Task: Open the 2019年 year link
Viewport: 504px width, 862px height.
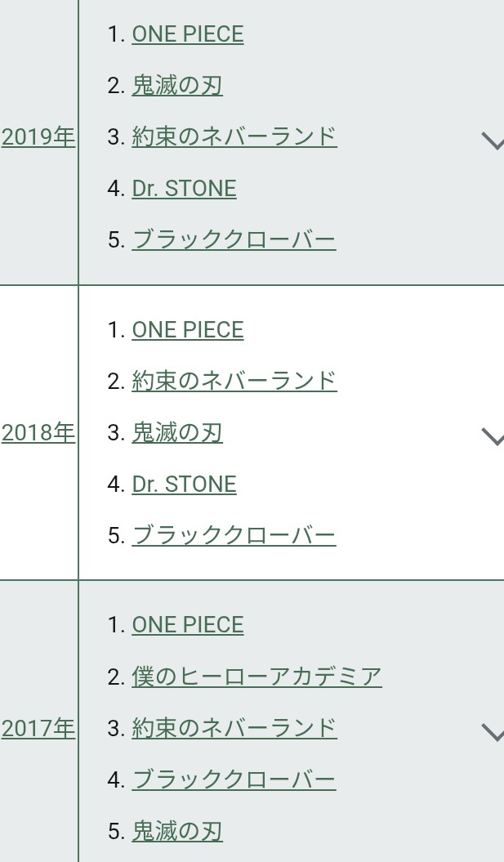Action: [38, 137]
